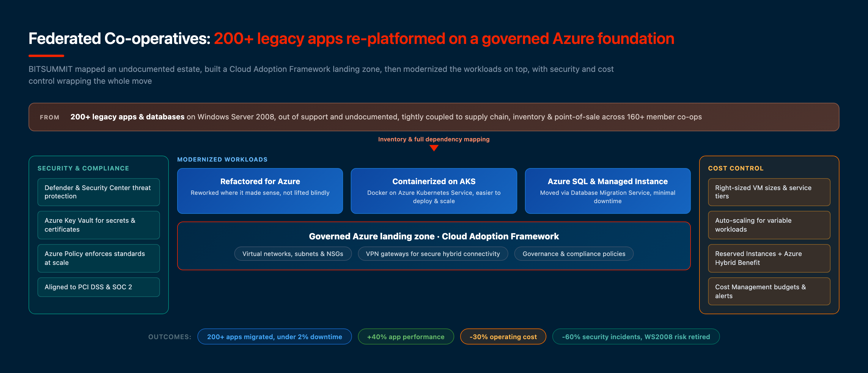Image resolution: width=868 pixels, height=373 pixels.
Task: Click the SECURITY & COMPLIANCE heading
Action: [x=83, y=168]
